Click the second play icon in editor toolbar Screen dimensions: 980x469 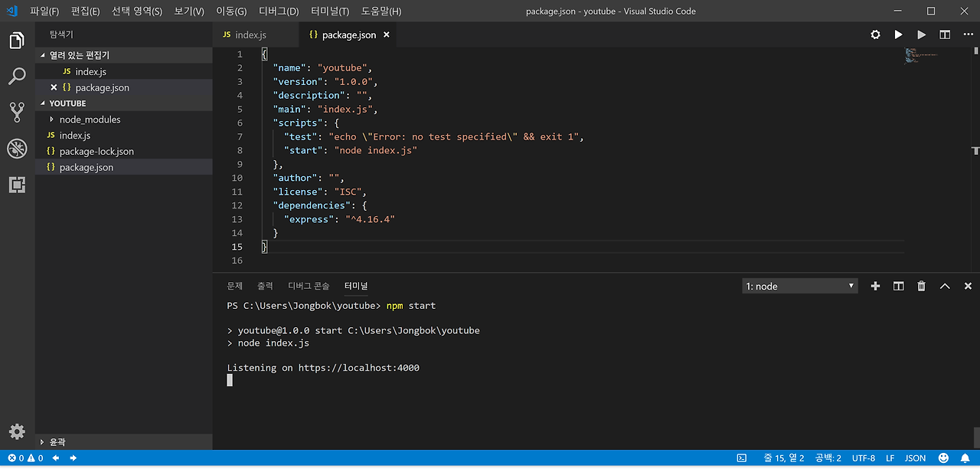[922, 34]
